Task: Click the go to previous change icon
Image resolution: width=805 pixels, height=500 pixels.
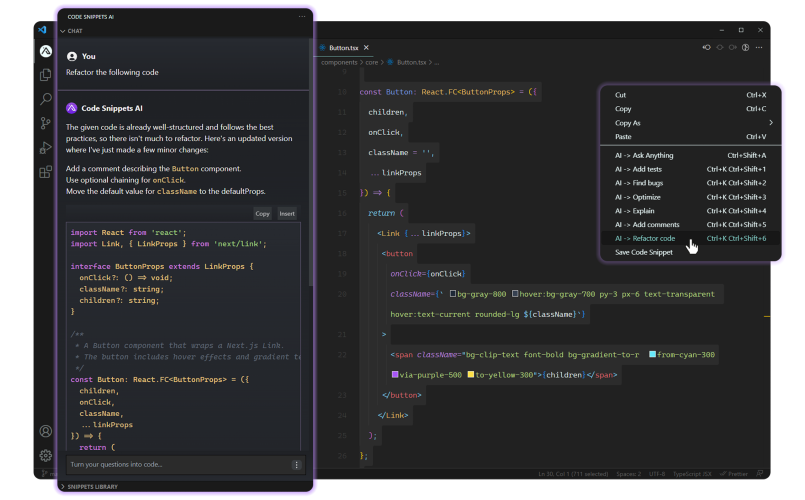Action: [x=706, y=47]
